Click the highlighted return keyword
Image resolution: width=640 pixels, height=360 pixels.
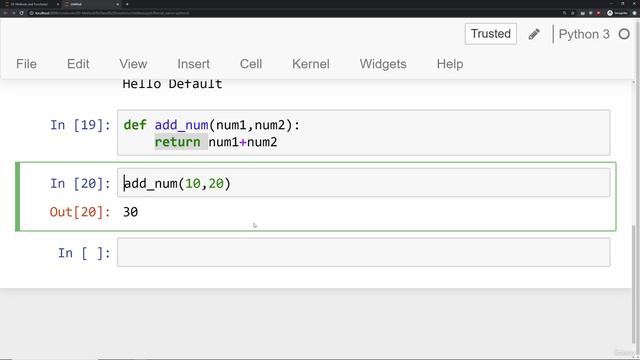tap(178, 142)
